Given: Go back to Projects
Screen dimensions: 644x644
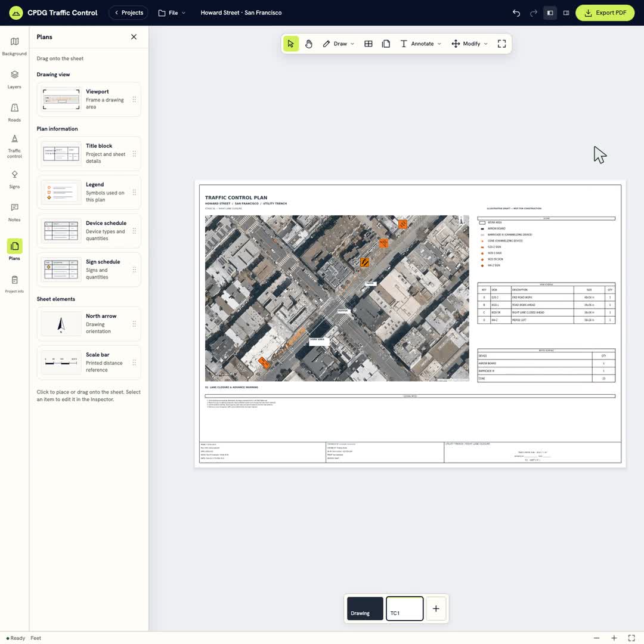Looking at the screenshot, I should [x=128, y=13].
